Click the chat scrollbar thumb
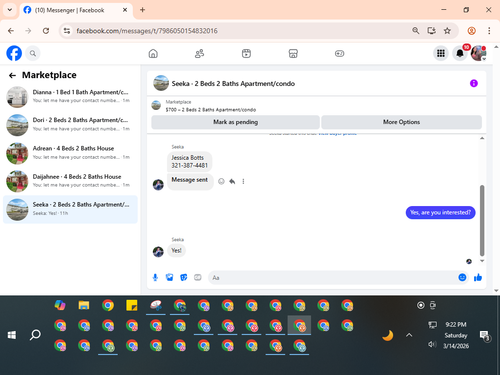 (482, 221)
